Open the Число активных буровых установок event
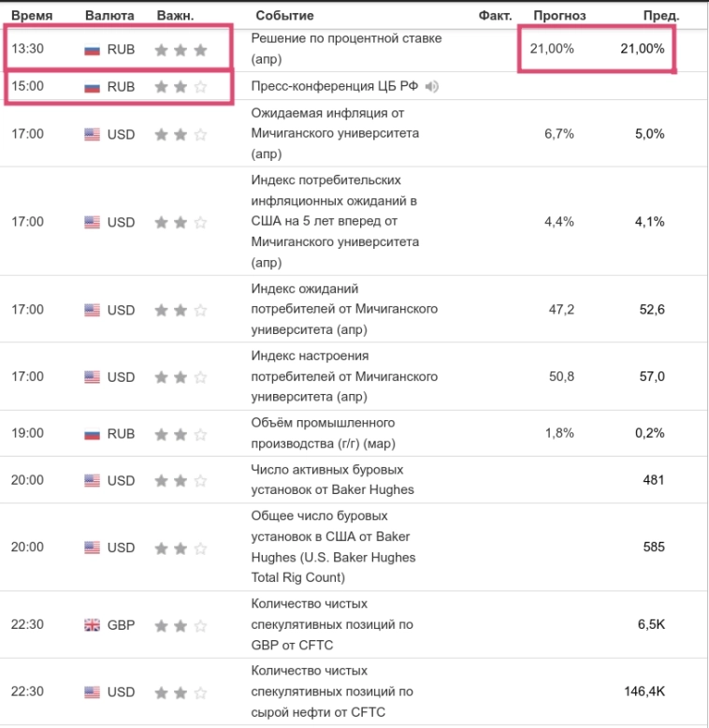Screen dimensions: 709x728 (x=332, y=480)
